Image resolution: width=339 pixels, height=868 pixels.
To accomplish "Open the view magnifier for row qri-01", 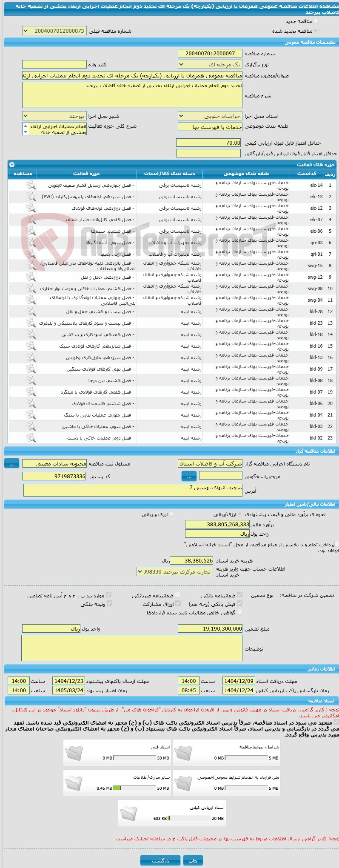I will pos(30,254).
